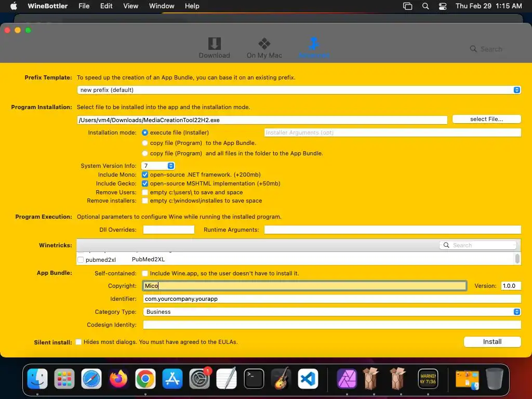Open the Prefix Template dropdown
532x399 pixels.
pyautogui.click(x=299, y=90)
